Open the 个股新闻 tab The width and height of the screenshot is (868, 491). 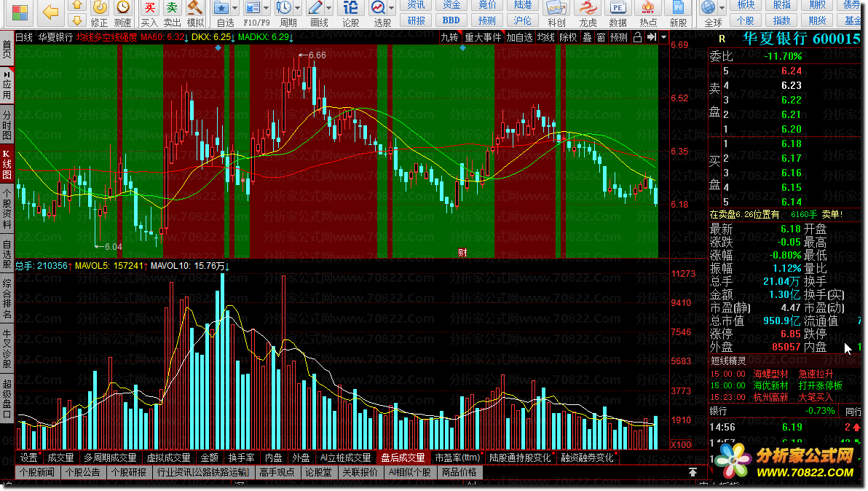(38, 472)
